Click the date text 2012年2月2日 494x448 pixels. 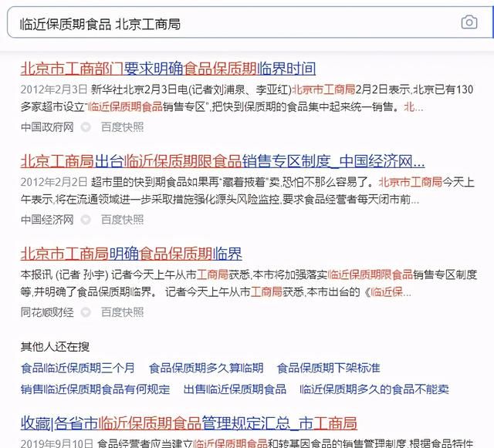54,182
